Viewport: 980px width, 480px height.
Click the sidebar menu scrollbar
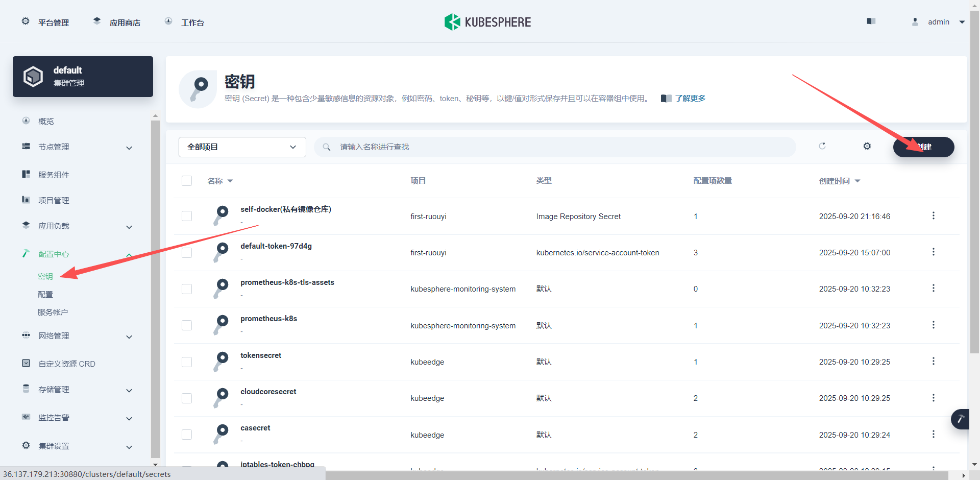(155, 289)
